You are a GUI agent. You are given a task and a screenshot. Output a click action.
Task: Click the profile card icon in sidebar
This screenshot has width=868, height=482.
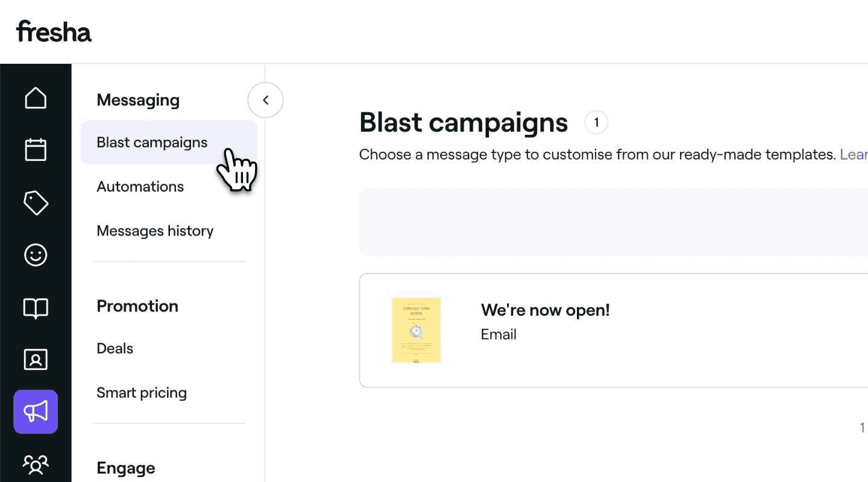pos(36,360)
